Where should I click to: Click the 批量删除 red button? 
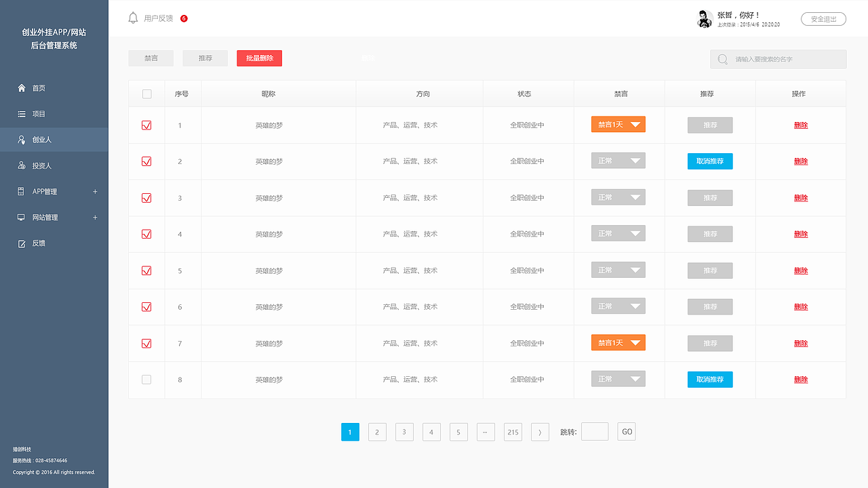click(260, 58)
